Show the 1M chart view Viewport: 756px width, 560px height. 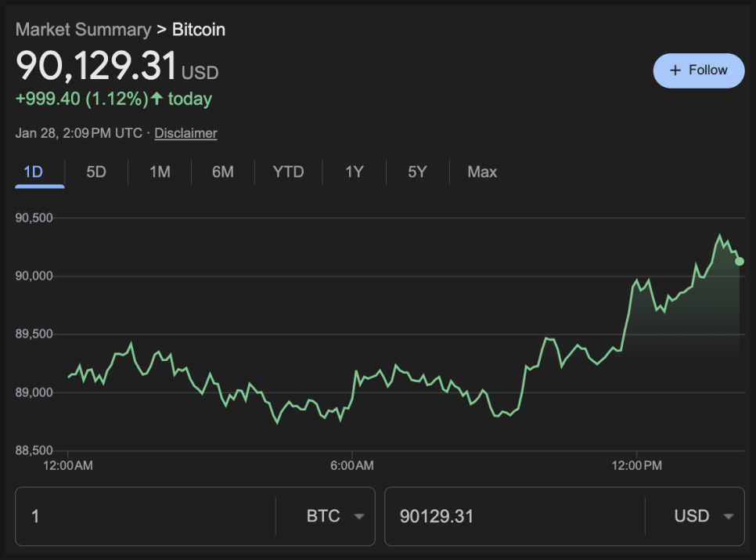pyautogui.click(x=160, y=172)
